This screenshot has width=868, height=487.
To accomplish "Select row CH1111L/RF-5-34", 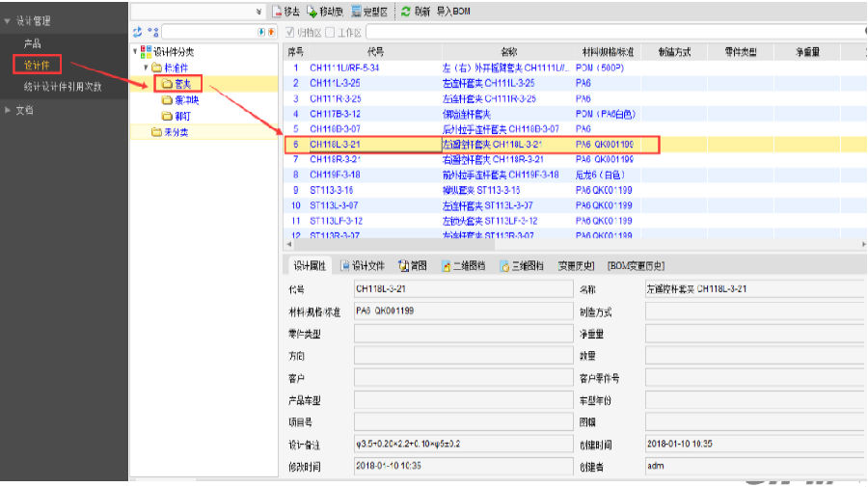I will (x=575, y=68).
